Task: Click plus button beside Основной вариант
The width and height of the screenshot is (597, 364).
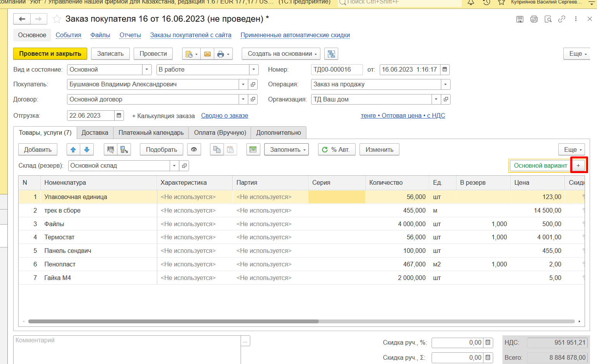Action: tap(578, 165)
